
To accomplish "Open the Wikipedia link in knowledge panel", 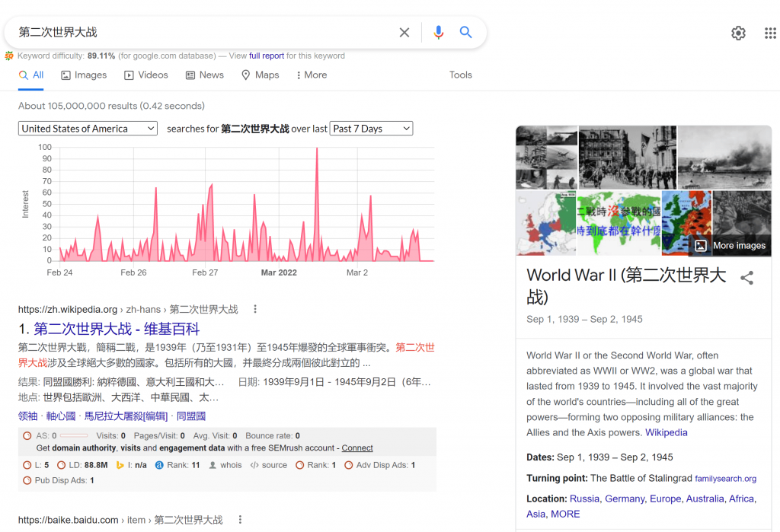I will 666,432.
